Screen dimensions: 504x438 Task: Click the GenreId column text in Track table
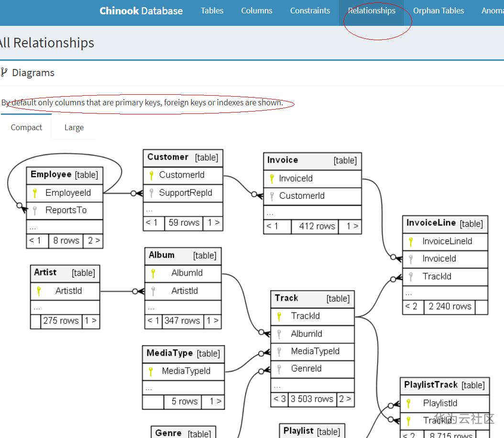306,369
